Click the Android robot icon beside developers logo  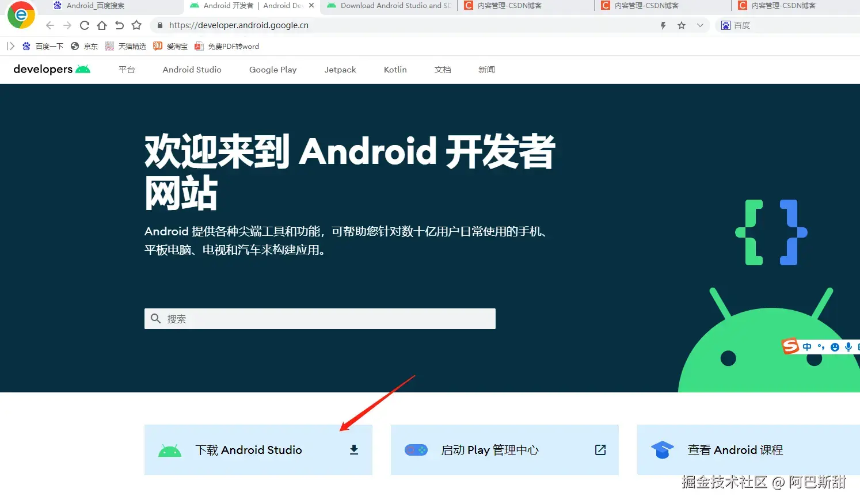[84, 69]
